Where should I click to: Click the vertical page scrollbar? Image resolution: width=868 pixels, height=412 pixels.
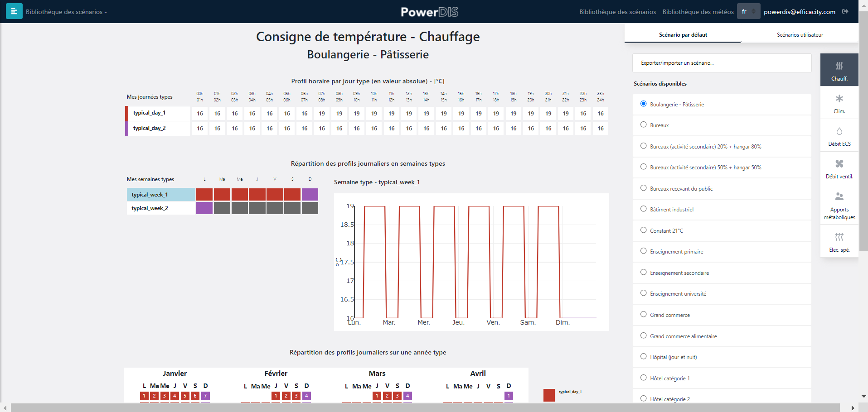coord(864,131)
